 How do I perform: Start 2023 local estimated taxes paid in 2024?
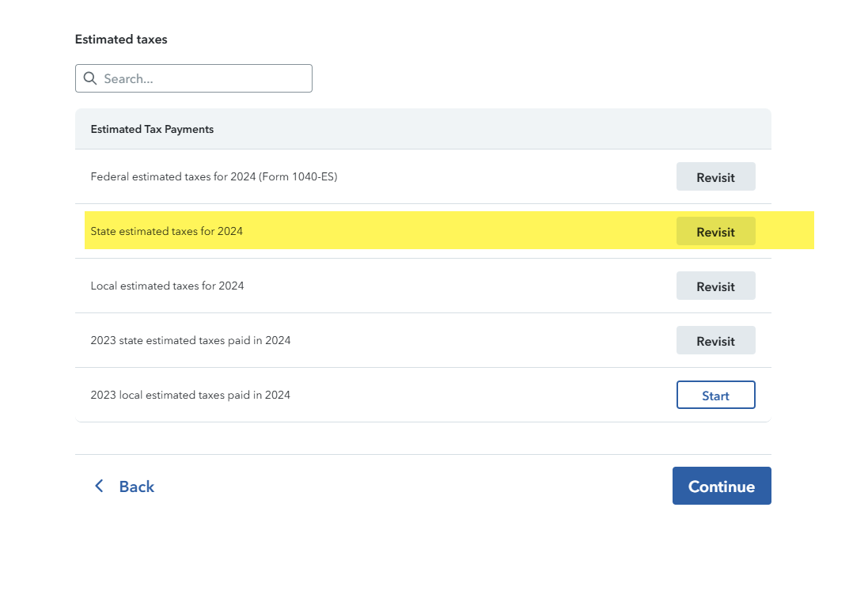[715, 396]
